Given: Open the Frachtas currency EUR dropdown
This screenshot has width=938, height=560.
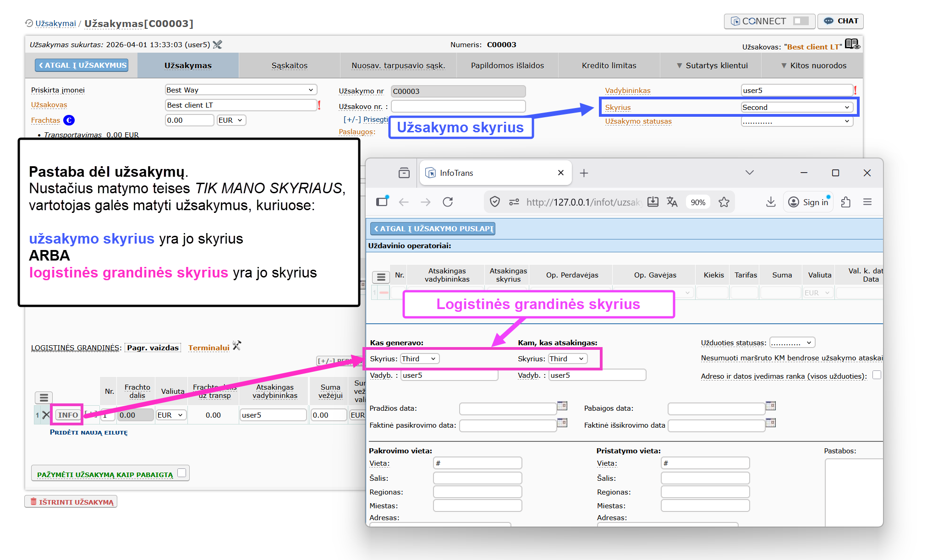Looking at the screenshot, I should click(231, 120).
